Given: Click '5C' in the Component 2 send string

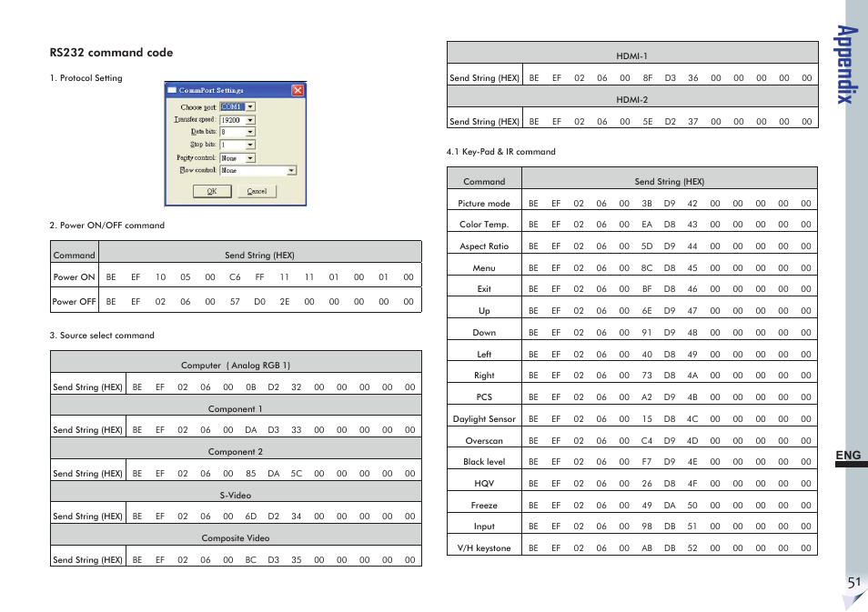Looking at the screenshot, I should coord(297,474).
